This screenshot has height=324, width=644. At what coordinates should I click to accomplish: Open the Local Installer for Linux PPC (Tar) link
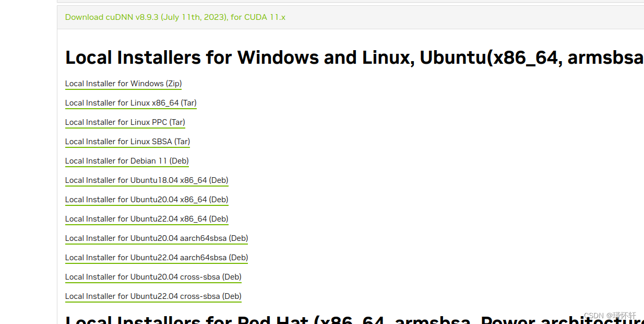pos(125,122)
